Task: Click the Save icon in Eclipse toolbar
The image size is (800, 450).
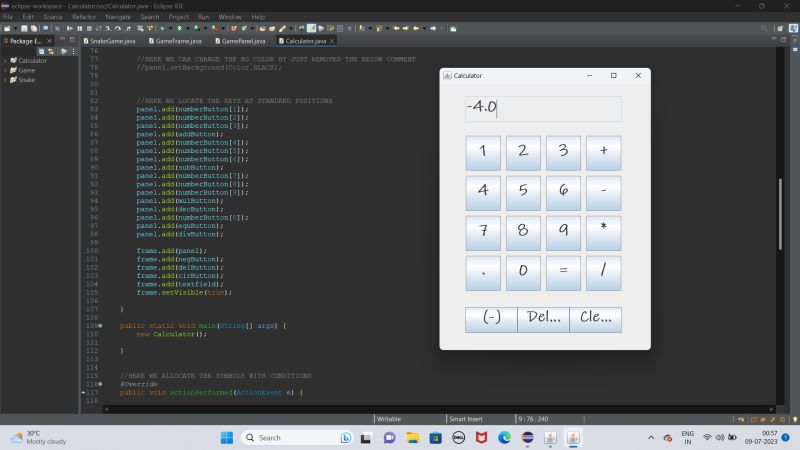Action: [x=24, y=29]
